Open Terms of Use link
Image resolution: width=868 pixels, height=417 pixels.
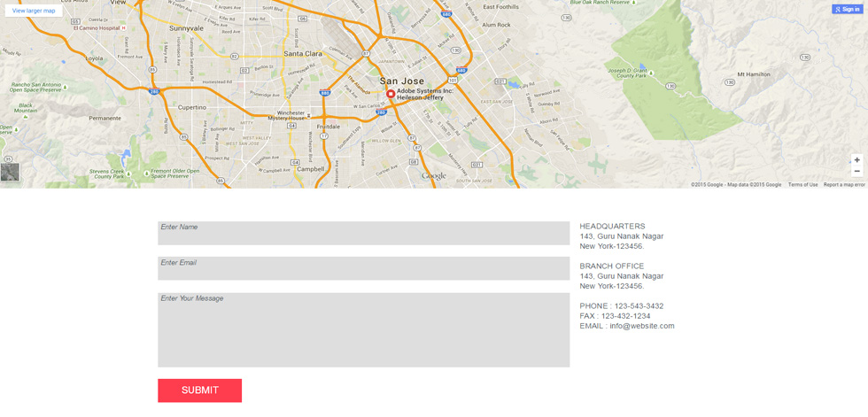(802, 185)
